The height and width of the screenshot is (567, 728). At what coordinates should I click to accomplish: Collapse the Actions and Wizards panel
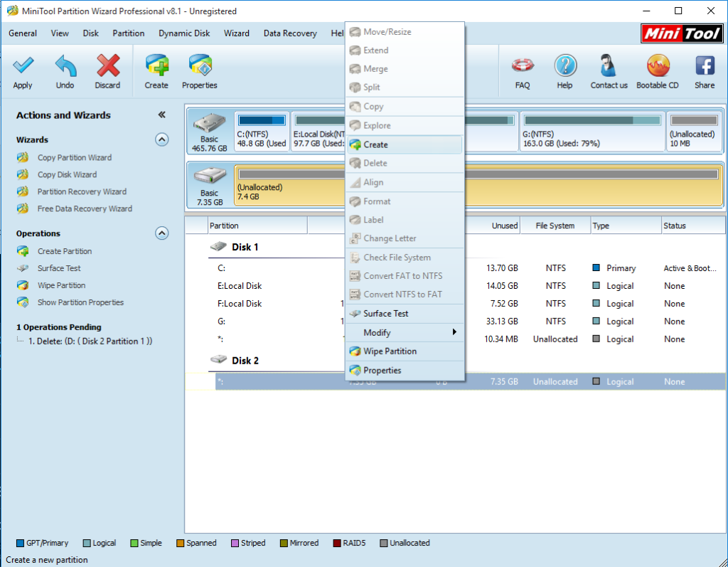[x=161, y=115]
